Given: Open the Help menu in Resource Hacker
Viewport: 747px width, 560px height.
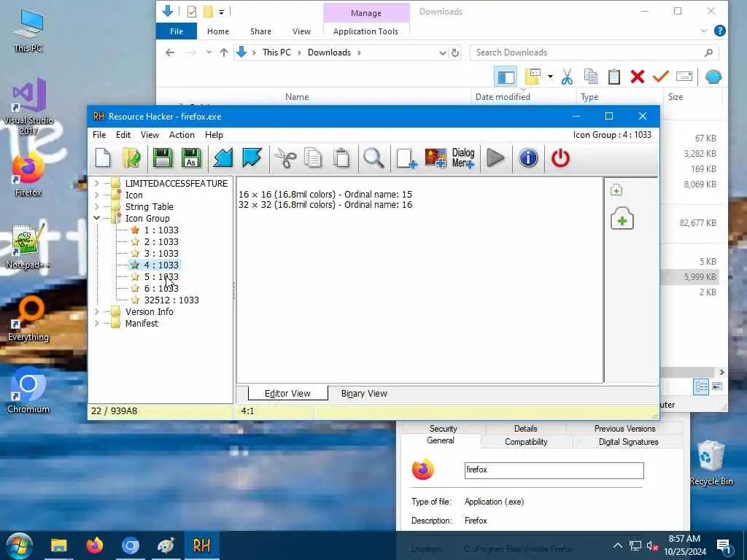Looking at the screenshot, I should point(214,135).
